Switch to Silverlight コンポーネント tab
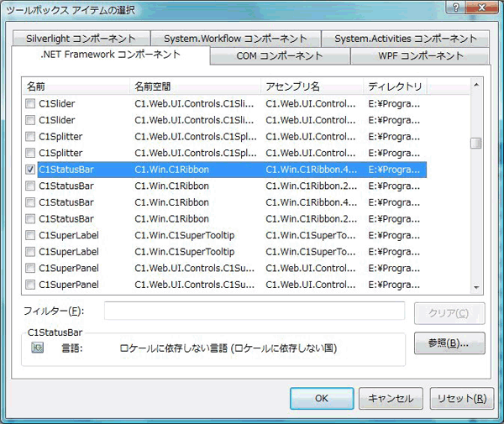Viewport: 504px width, 424px height. [x=81, y=39]
